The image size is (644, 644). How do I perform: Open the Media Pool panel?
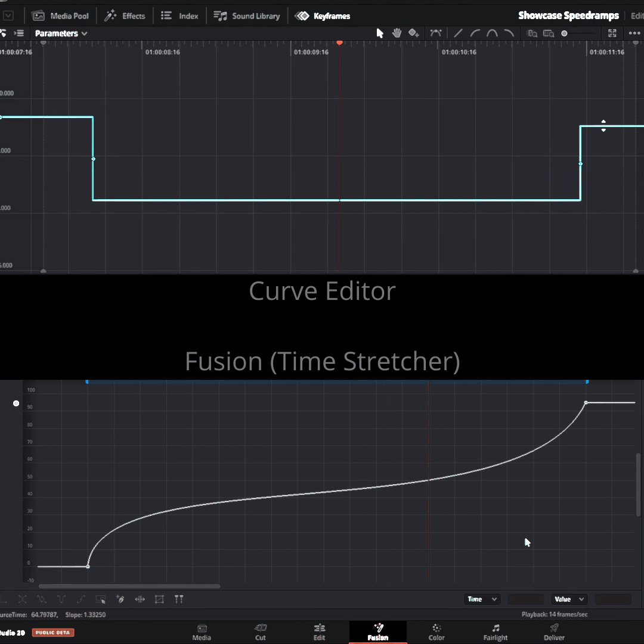(60, 16)
